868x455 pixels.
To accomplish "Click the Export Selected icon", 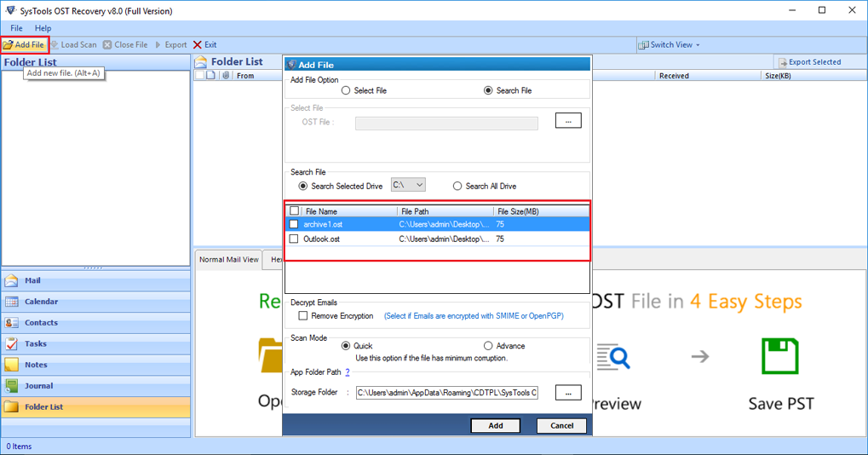I will (783, 62).
